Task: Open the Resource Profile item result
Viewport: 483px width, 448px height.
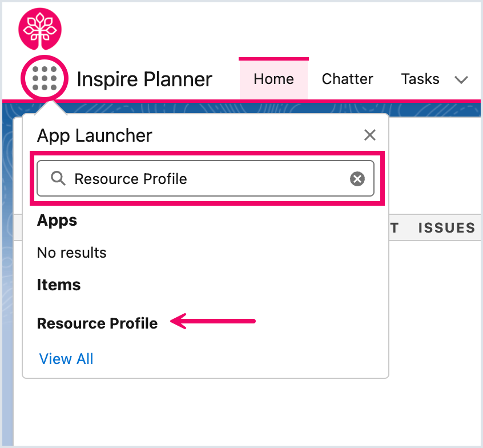Action: (97, 323)
